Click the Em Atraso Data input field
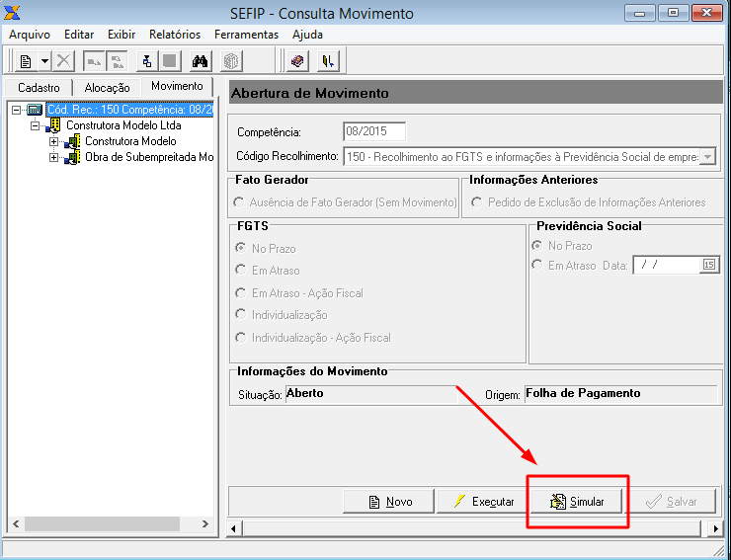 pyautogui.click(x=667, y=265)
